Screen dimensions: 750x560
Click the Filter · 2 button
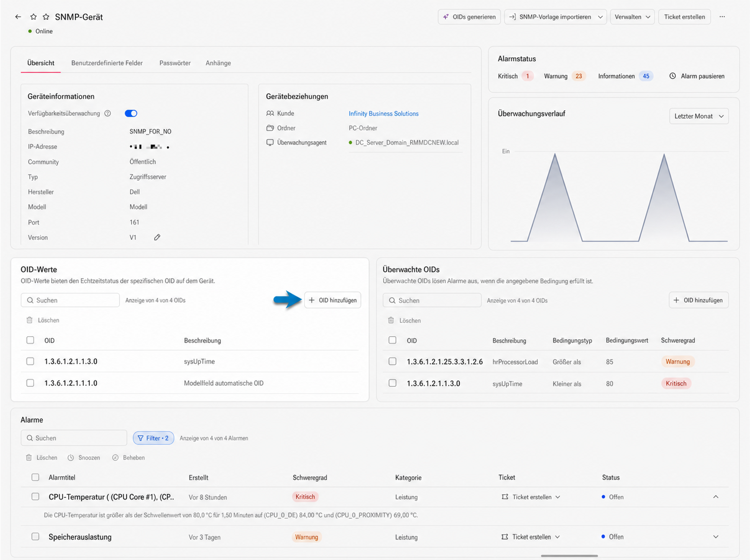pyautogui.click(x=153, y=438)
